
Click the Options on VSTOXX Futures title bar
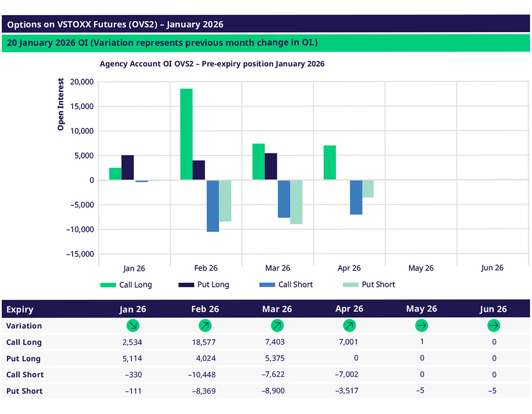[x=266, y=24]
